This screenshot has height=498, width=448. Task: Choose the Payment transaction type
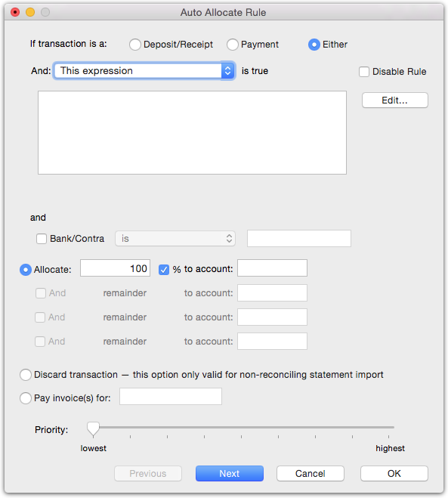[x=233, y=45]
